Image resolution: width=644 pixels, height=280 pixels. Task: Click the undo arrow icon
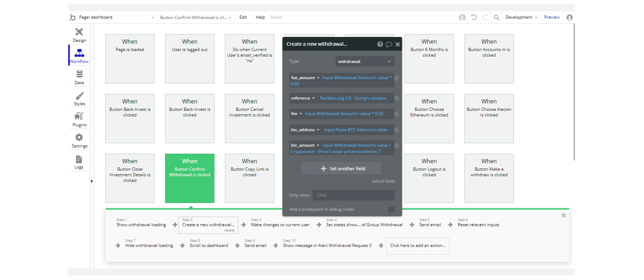pyautogui.click(x=474, y=17)
